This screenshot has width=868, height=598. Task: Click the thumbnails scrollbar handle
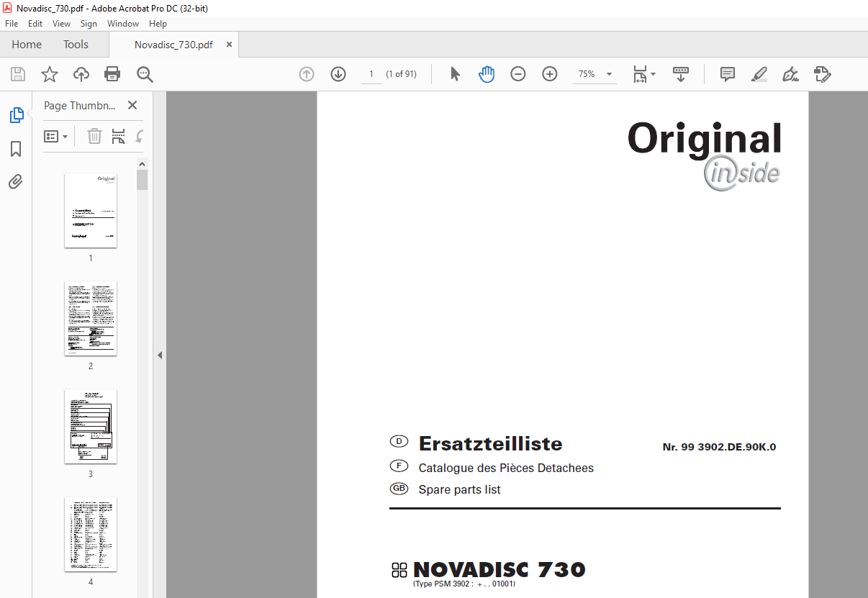(143, 180)
